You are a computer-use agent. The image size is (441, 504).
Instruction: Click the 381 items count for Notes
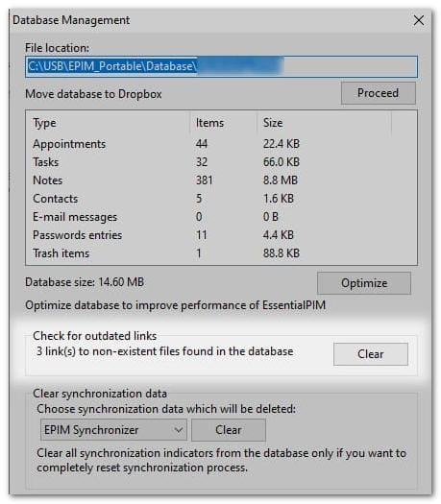(x=205, y=180)
